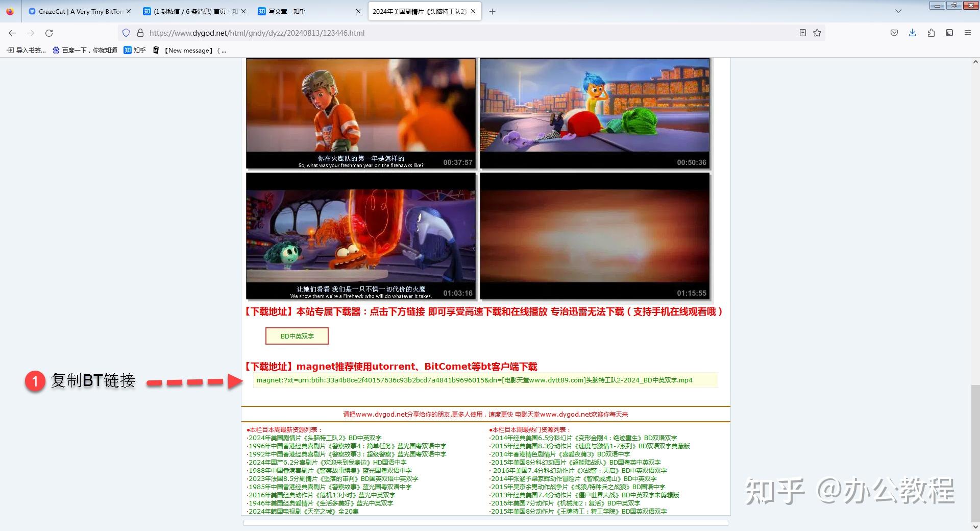Open 2015年《王牌特工：特工学院》 link

click(x=579, y=511)
